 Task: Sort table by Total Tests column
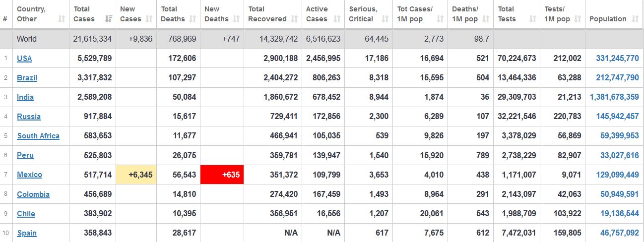pos(532,19)
